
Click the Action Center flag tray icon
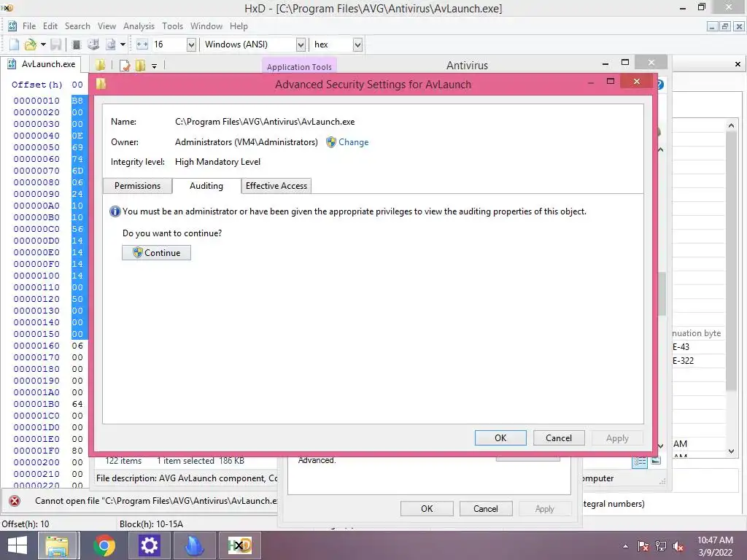click(643, 546)
